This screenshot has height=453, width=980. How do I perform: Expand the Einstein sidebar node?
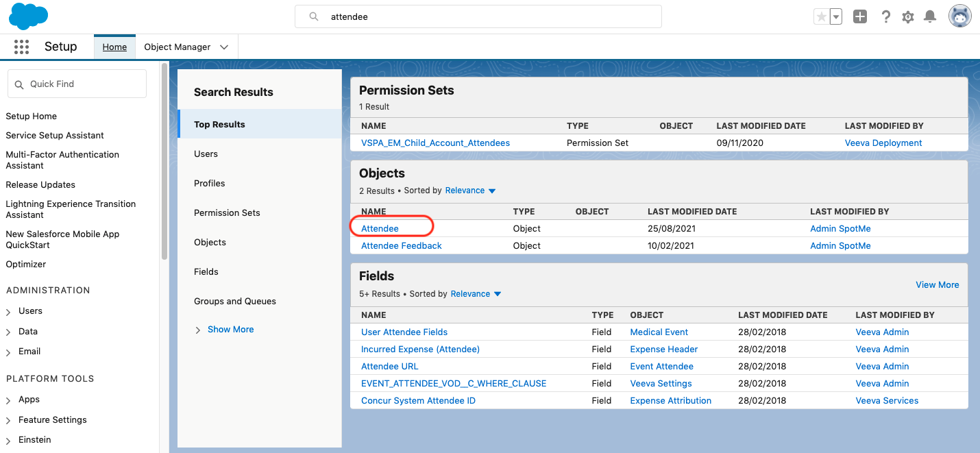pyautogui.click(x=8, y=441)
